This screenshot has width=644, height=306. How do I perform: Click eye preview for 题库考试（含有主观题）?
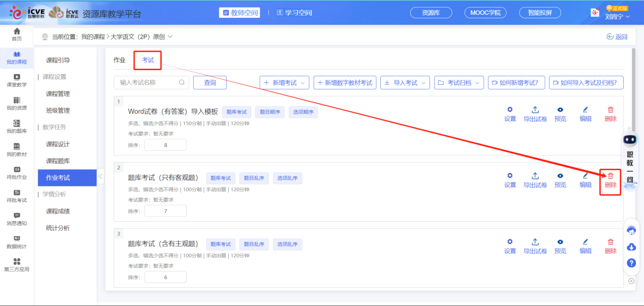(x=560, y=242)
